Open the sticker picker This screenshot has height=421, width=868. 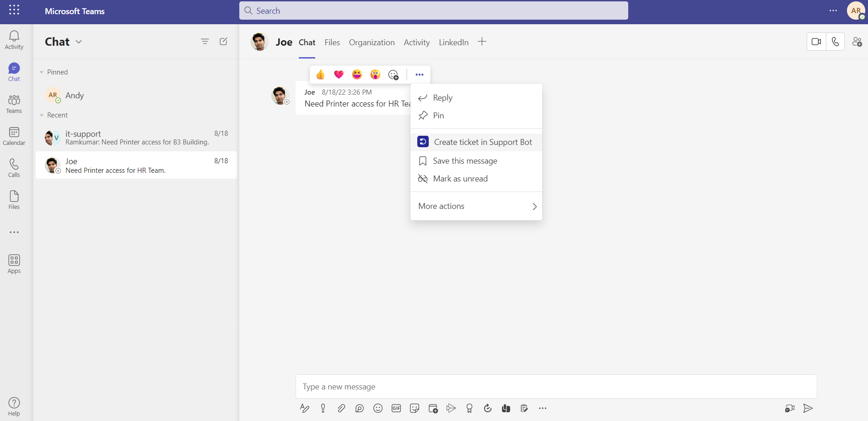click(x=415, y=408)
